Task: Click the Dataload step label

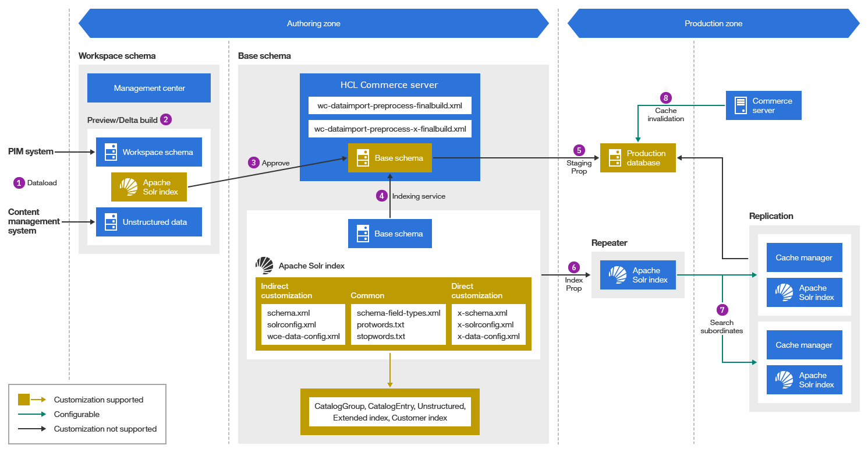Action: (x=42, y=183)
